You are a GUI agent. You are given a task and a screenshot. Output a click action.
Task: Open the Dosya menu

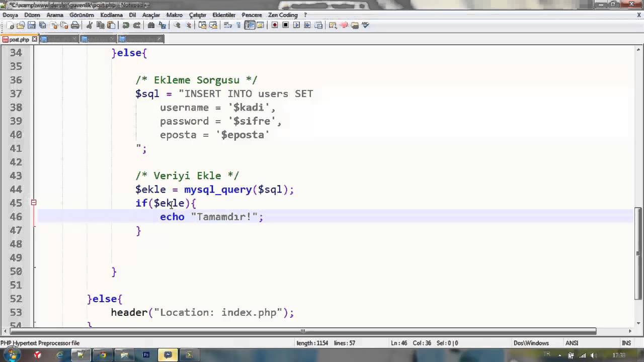click(10, 15)
